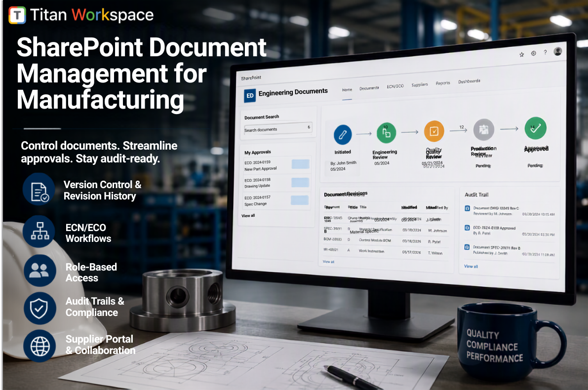
Task: Open the Documents tab
Action: point(369,88)
